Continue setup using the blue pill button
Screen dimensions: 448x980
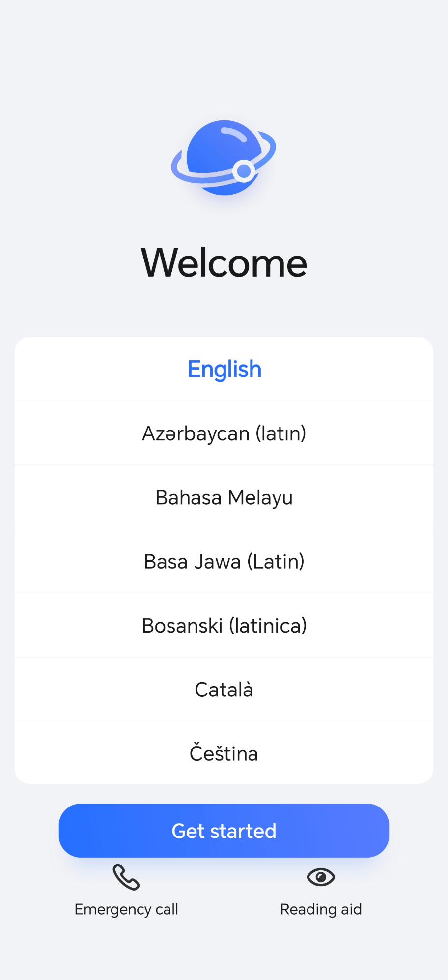pos(224,831)
